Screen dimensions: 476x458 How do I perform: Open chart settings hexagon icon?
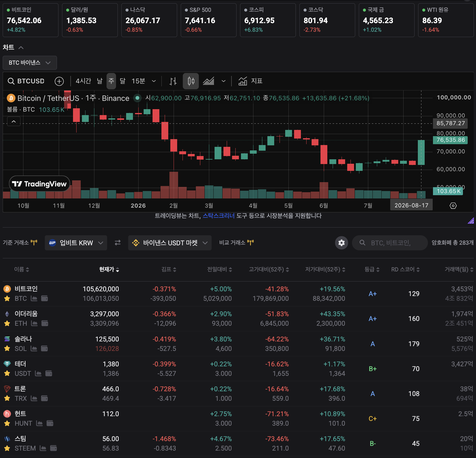(453, 206)
